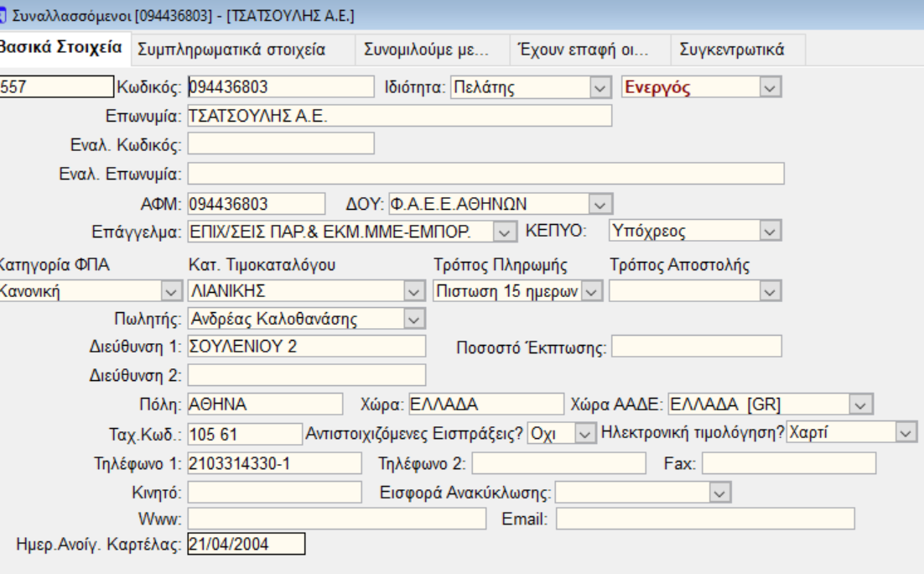Open Κατ. Τιμοκαταλόγου dropdown showing ΛΙΑΝΙΚΗΣ

coord(414,291)
